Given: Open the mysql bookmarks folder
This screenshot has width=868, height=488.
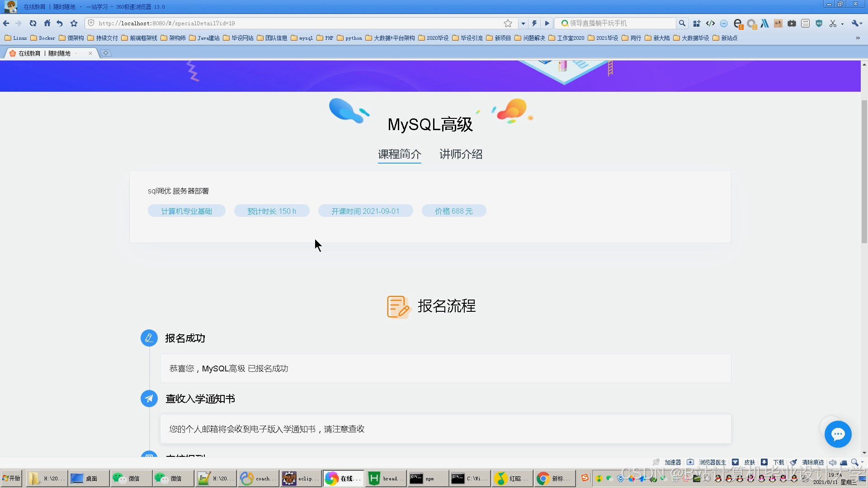Looking at the screenshot, I should 302,38.
